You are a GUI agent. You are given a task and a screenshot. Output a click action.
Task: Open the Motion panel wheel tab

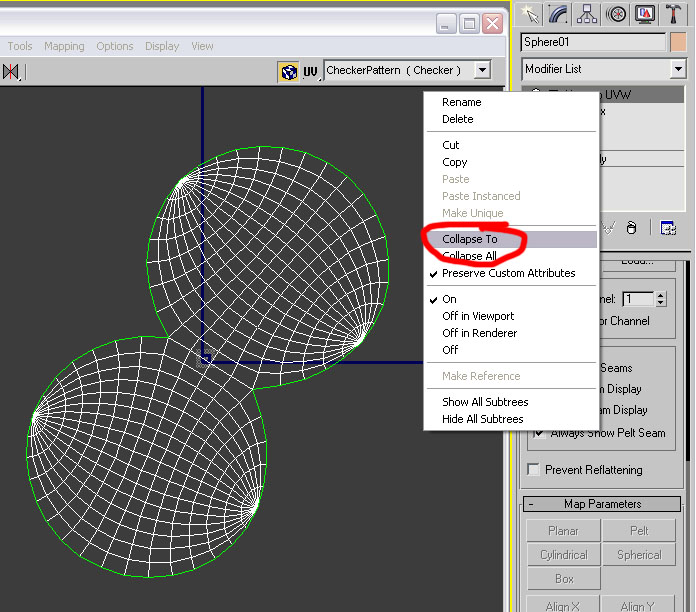click(616, 14)
